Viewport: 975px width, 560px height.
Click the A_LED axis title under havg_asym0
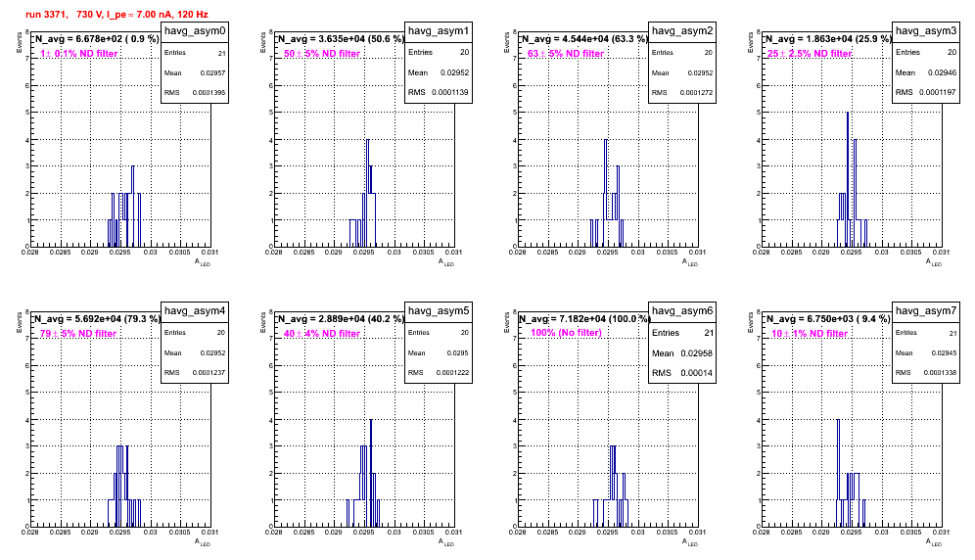pyautogui.click(x=204, y=262)
